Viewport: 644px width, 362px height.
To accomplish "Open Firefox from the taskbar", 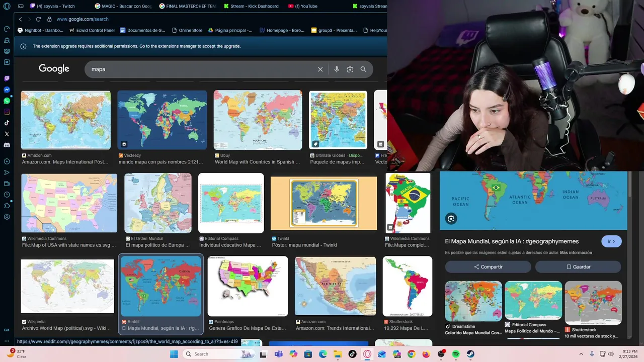I will pos(426,354).
